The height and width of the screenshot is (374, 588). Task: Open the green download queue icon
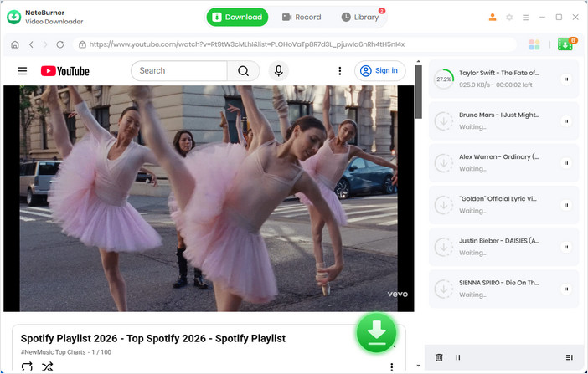[x=565, y=44]
